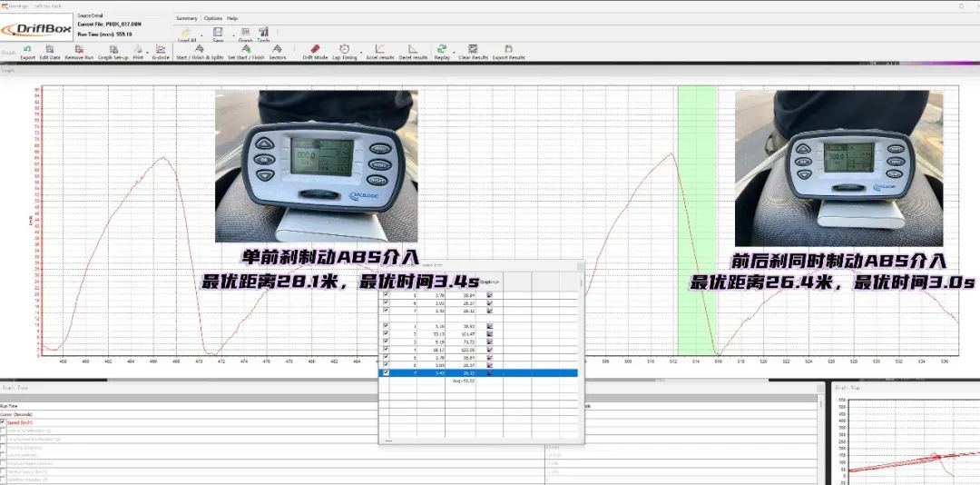Click the Load All icon
Image resolution: width=980 pixels, height=485 pixels.
point(186,32)
